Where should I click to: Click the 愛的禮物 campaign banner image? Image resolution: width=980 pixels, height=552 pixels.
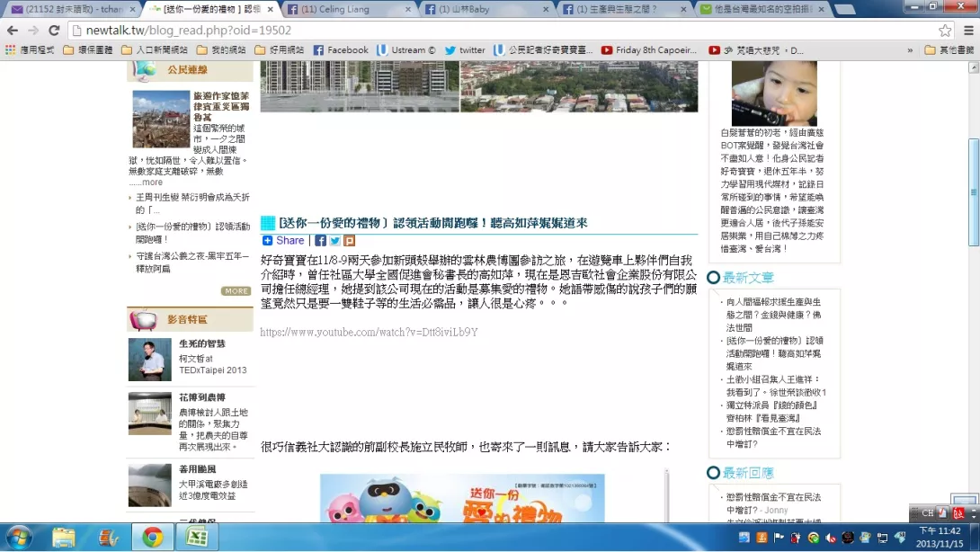coord(462,498)
